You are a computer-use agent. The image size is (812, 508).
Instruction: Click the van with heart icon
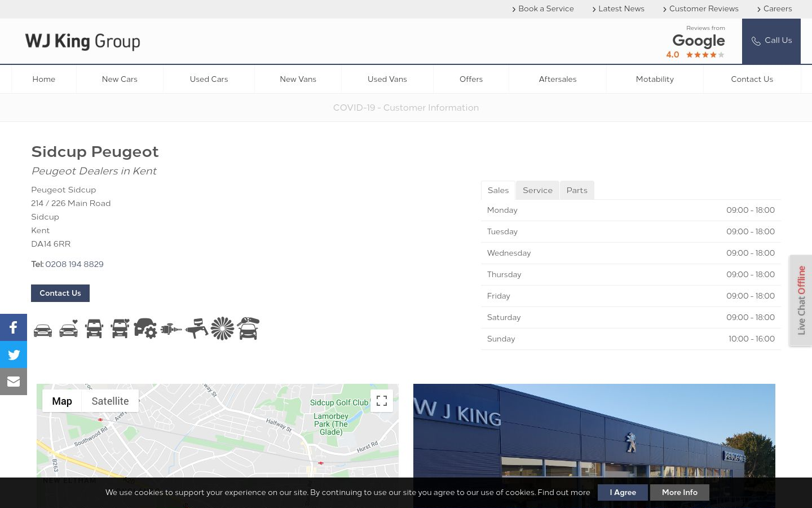click(120, 329)
